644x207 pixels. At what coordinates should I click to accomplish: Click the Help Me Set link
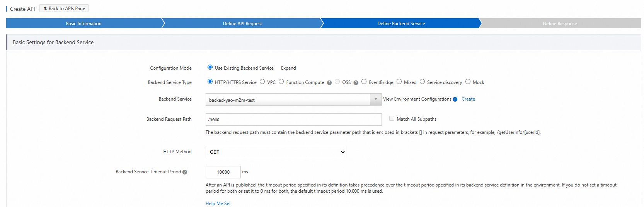(218, 204)
